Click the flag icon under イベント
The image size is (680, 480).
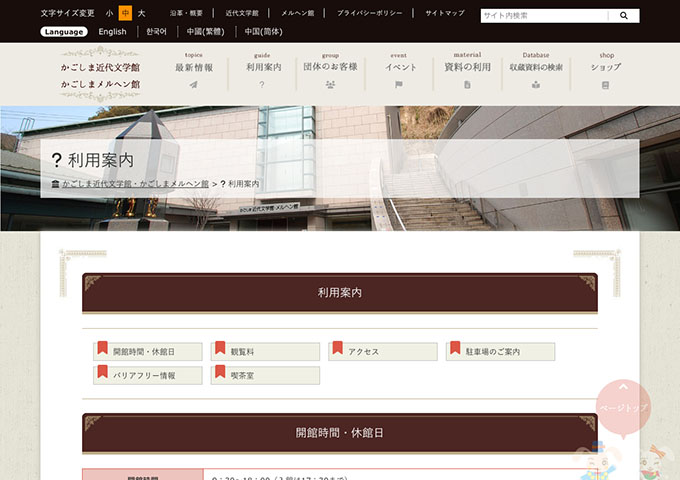click(x=399, y=85)
